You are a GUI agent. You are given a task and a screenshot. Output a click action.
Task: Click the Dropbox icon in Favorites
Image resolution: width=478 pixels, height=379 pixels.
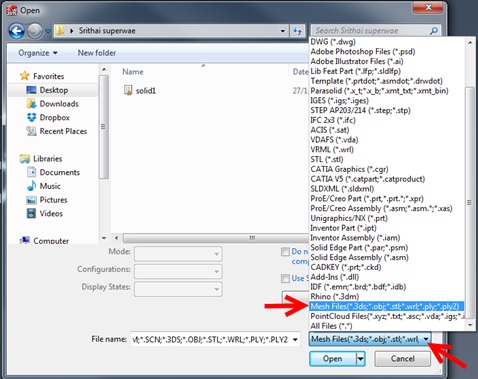31,117
